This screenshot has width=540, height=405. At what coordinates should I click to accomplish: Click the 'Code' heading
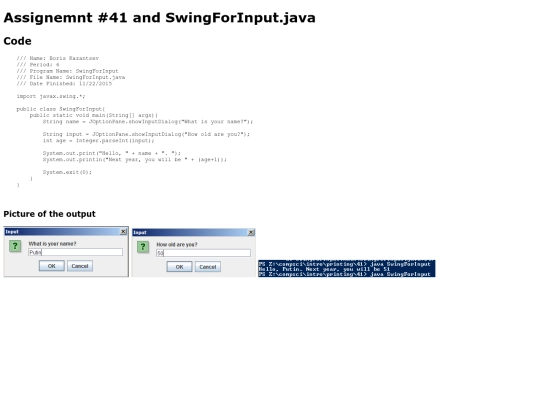[x=17, y=41]
